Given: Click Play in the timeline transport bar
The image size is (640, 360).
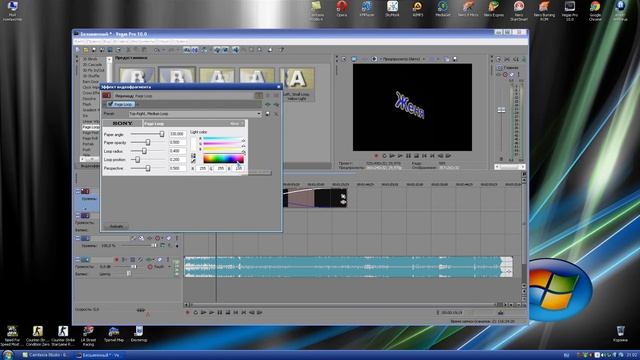Looking at the screenshot, I should (211, 312).
